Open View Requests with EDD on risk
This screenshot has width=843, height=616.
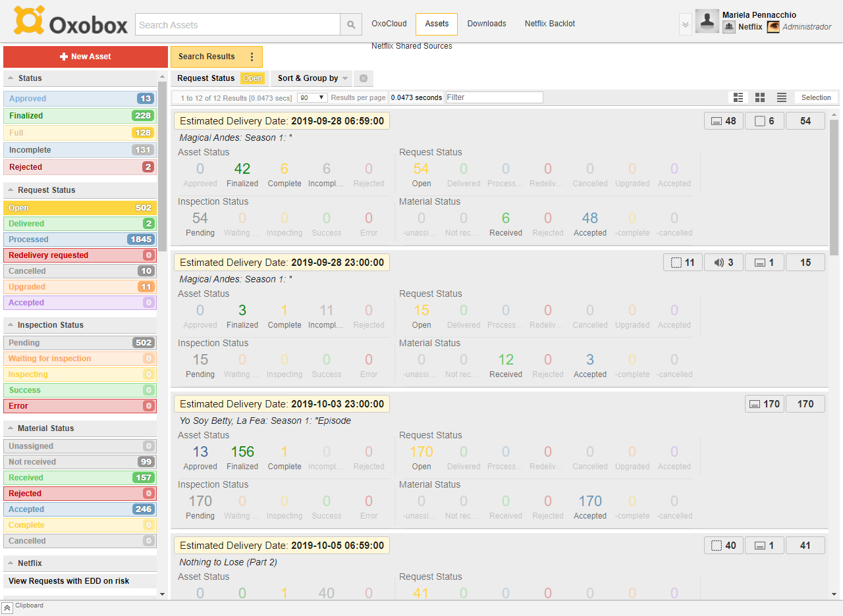[80, 581]
